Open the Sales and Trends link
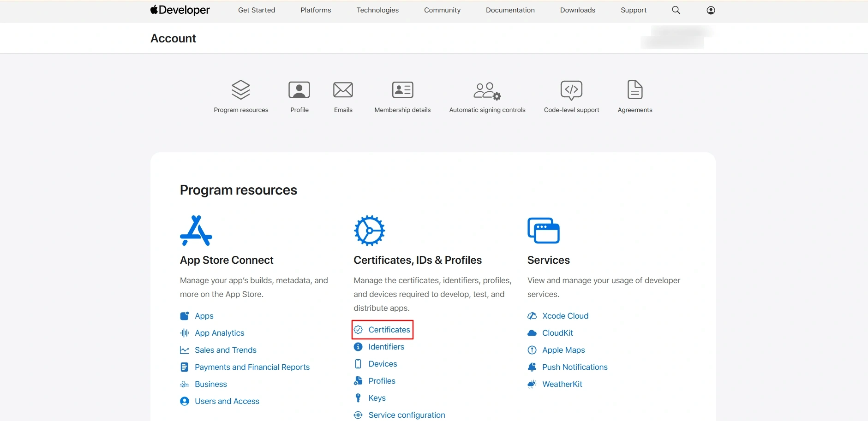The width and height of the screenshot is (868, 421). pyautogui.click(x=226, y=350)
